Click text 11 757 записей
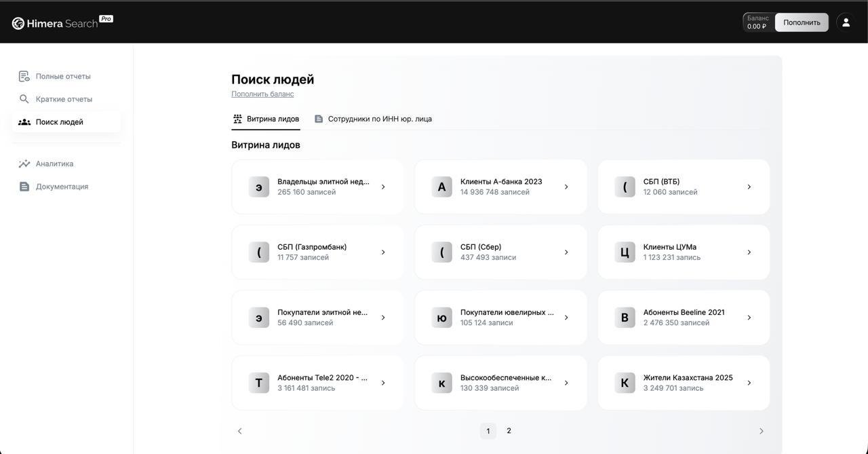This screenshot has height=454, width=868. (303, 257)
